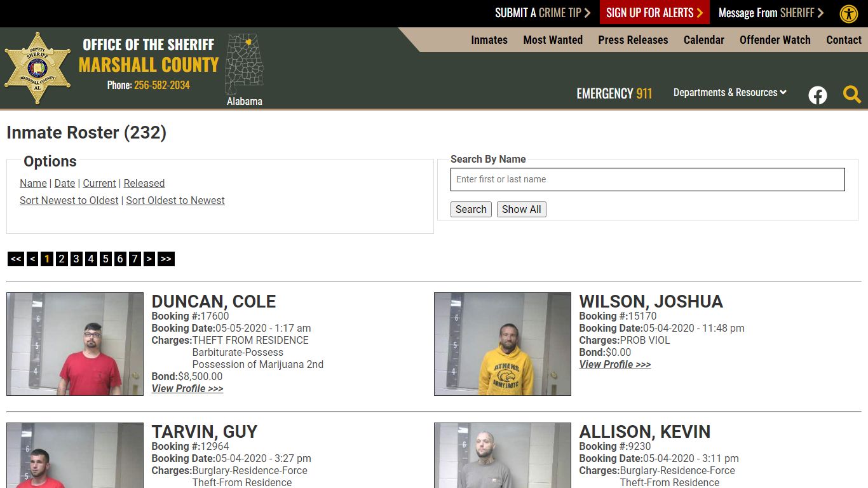Click the Show All button
868x488 pixels.
(x=522, y=209)
